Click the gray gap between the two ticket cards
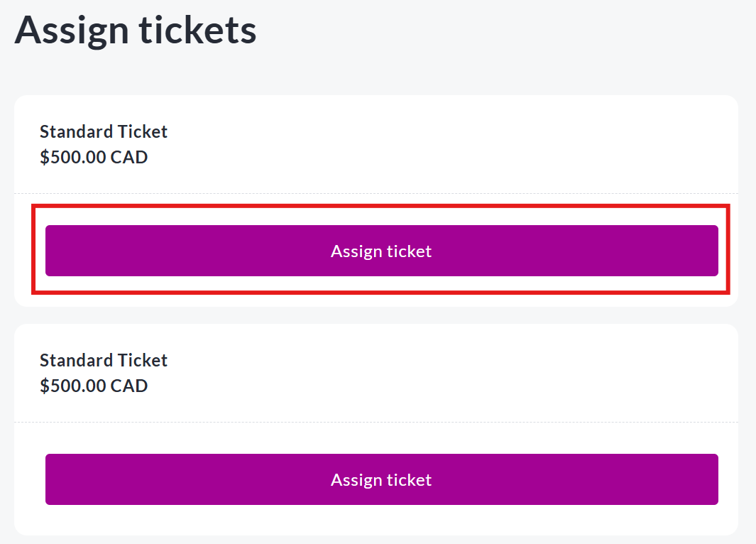 coord(376,315)
